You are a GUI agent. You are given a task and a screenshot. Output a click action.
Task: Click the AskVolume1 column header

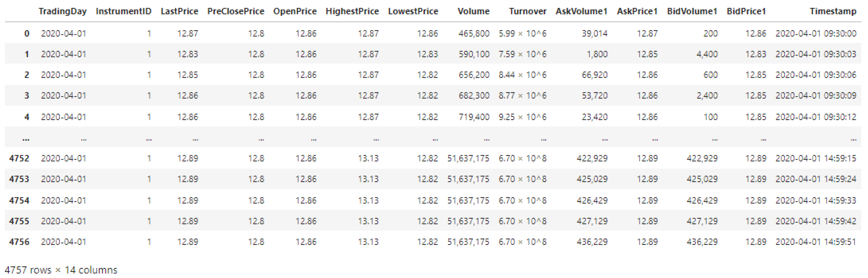point(581,11)
